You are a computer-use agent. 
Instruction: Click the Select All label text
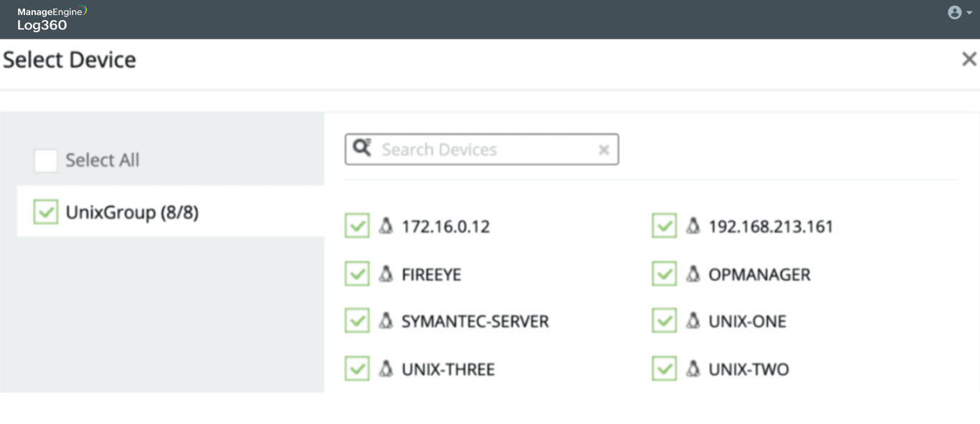(x=103, y=161)
